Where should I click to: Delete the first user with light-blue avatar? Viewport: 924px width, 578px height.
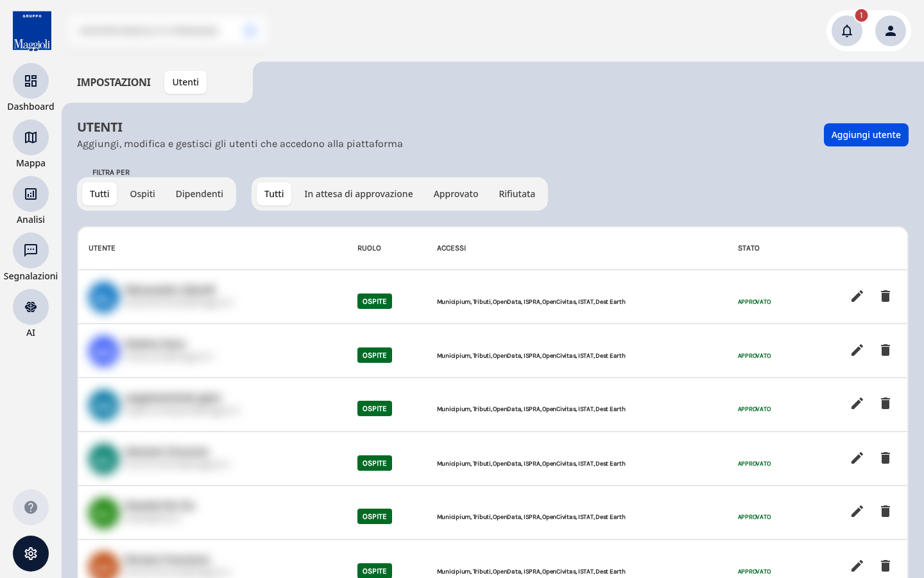pyautogui.click(x=886, y=296)
